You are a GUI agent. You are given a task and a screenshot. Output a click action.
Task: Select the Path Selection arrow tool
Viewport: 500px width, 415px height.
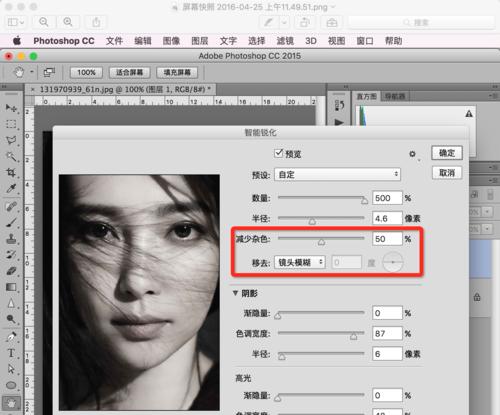(11, 369)
